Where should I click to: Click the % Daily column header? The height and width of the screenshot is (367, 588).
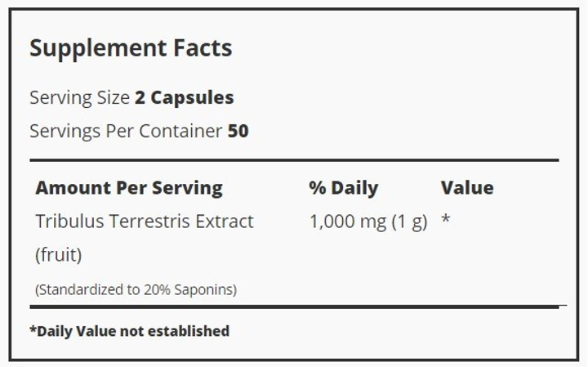point(344,188)
